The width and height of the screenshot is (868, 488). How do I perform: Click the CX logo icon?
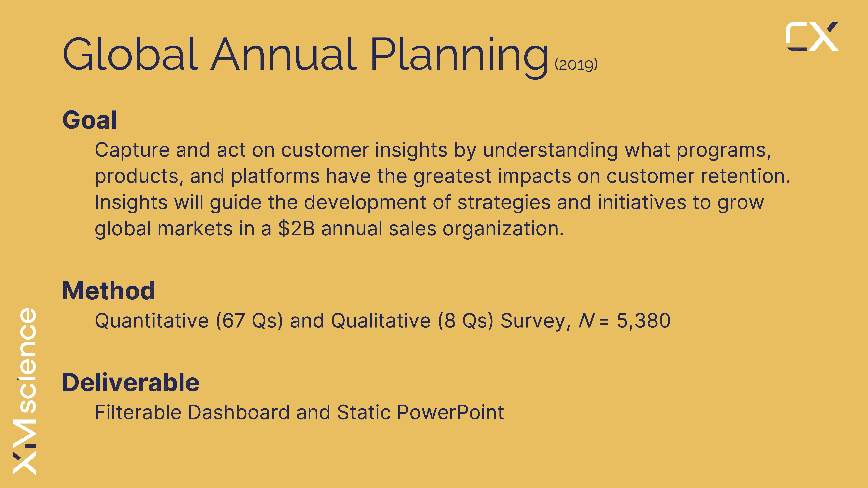(x=812, y=37)
